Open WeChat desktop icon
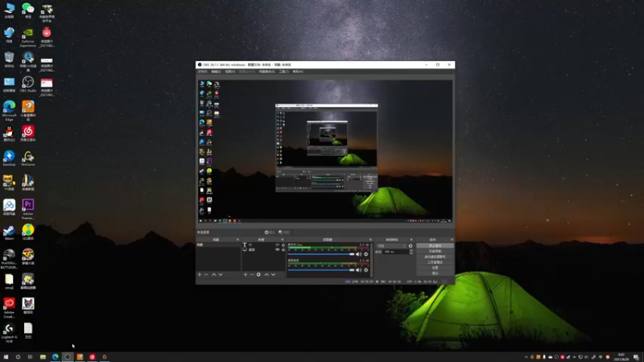This screenshot has width=644, height=362. pyautogui.click(x=28, y=10)
